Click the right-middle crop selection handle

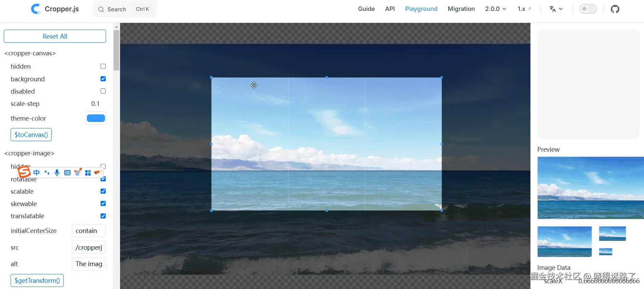pyautogui.click(x=442, y=144)
